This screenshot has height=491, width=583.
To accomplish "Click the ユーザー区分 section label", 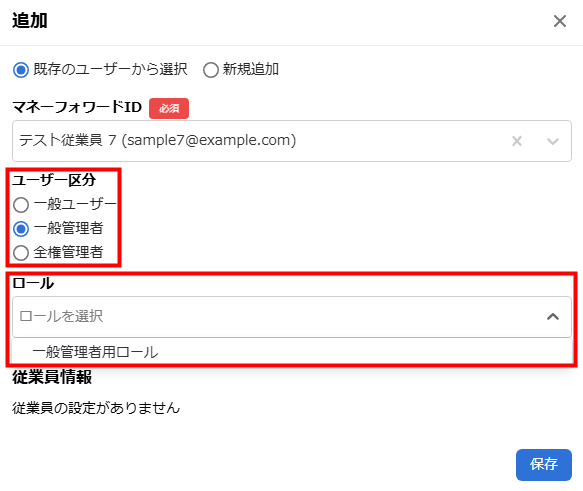I will coord(54,180).
